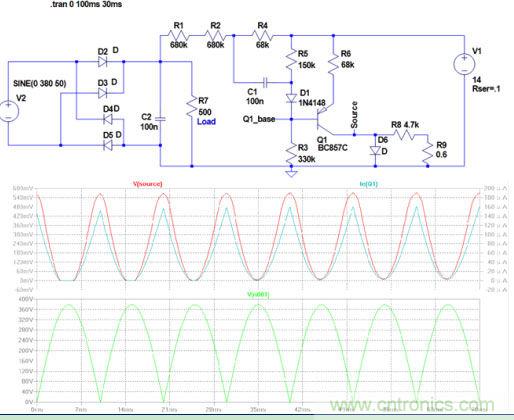514x420 pixels.
Task: Click the Ie(Q1) cyan trace label
Action: click(369, 184)
